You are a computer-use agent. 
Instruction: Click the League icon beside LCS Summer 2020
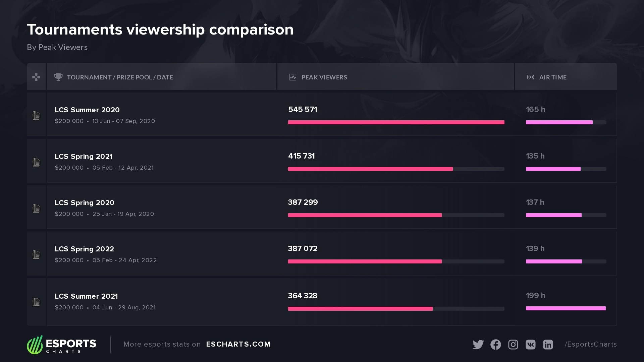tap(36, 116)
